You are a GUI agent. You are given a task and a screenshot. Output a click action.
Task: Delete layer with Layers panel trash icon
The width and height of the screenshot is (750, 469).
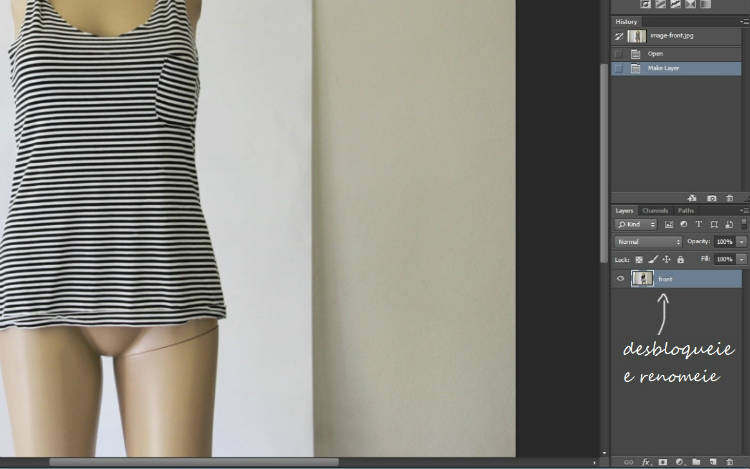point(729,462)
